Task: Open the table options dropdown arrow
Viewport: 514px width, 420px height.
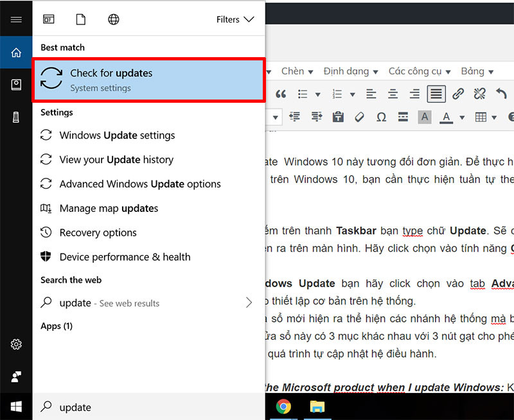Action: click(494, 118)
